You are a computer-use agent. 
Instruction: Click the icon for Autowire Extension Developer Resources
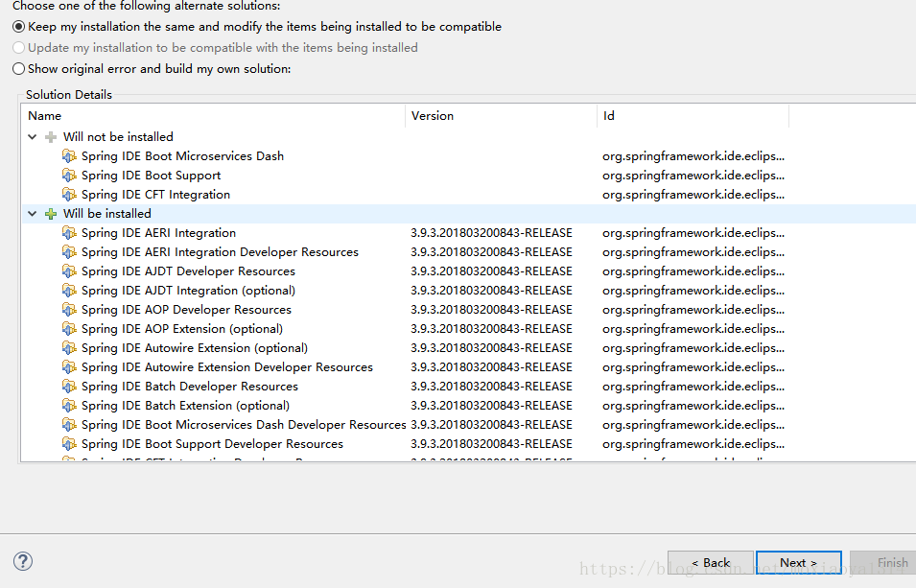pos(69,367)
